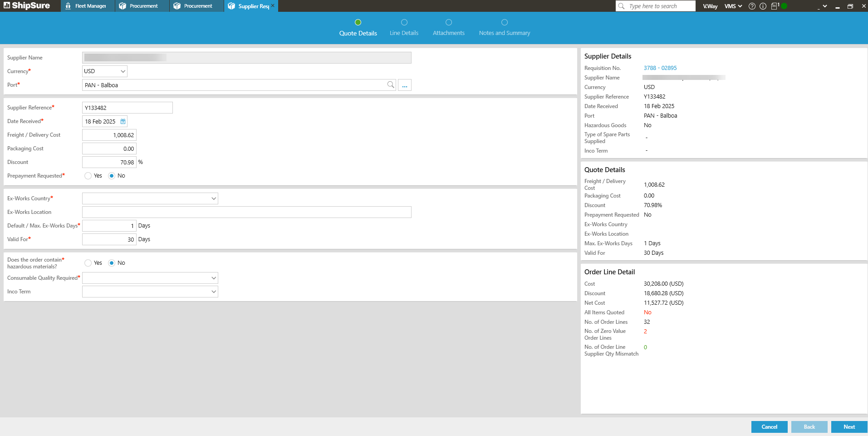Click the Next button
Viewport: 868px width, 436px height.
(x=849, y=427)
